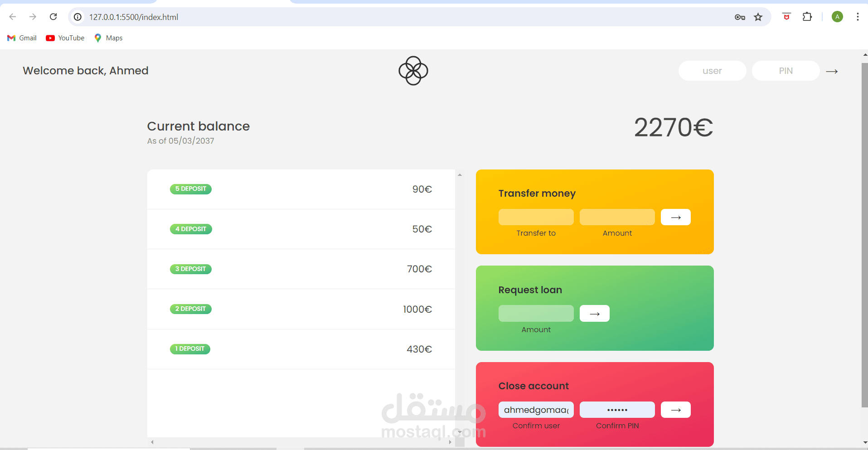Select the 3 DEPOSIT badge
The image size is (868, 450).
point(191,269)
